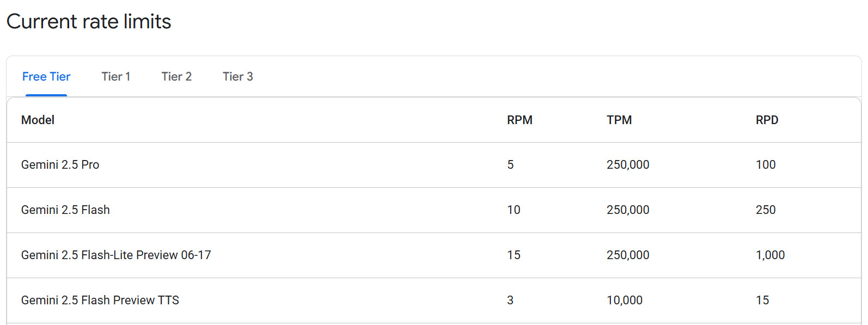Click the RPD column header
868x325 pixels.
click(x=767, y=120)
